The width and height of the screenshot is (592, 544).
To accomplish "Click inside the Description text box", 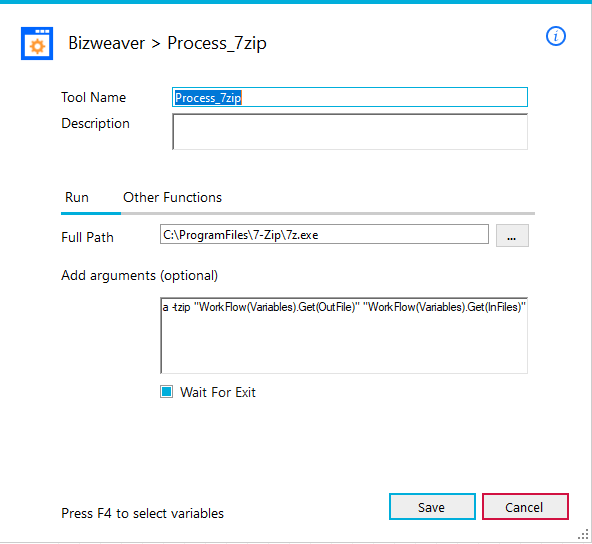I will tap(350, 132).
